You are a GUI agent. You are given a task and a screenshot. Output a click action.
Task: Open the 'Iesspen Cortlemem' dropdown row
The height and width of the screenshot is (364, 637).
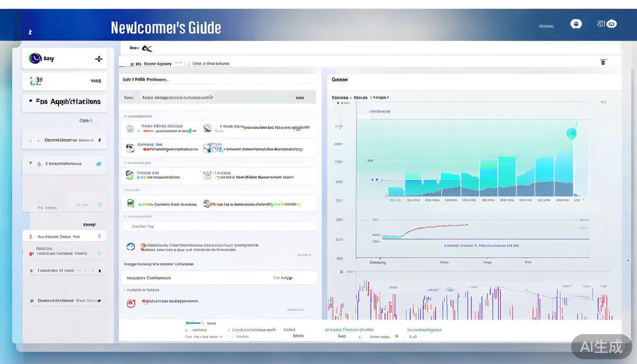[x=219, y=278]
